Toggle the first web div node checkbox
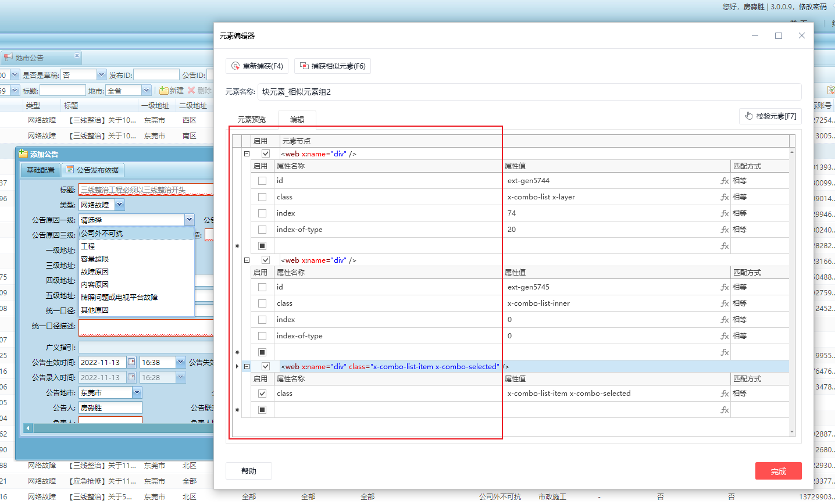This screenshot has width=835, height=504. 266,153
